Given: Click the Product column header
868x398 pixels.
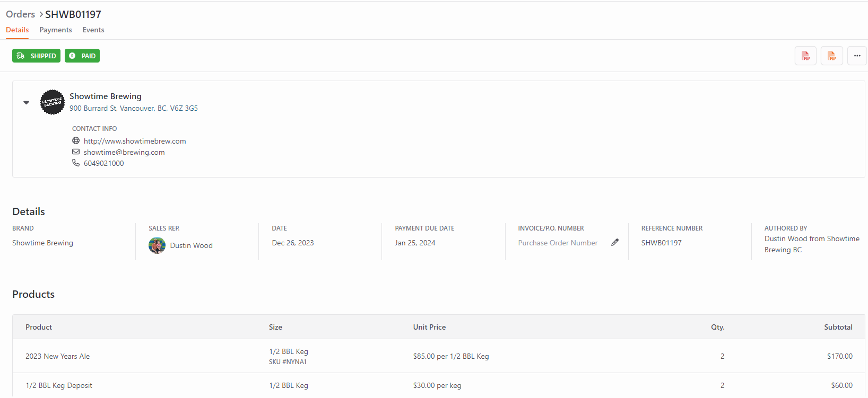Looking at the screenshot, I should pos(39,327).
